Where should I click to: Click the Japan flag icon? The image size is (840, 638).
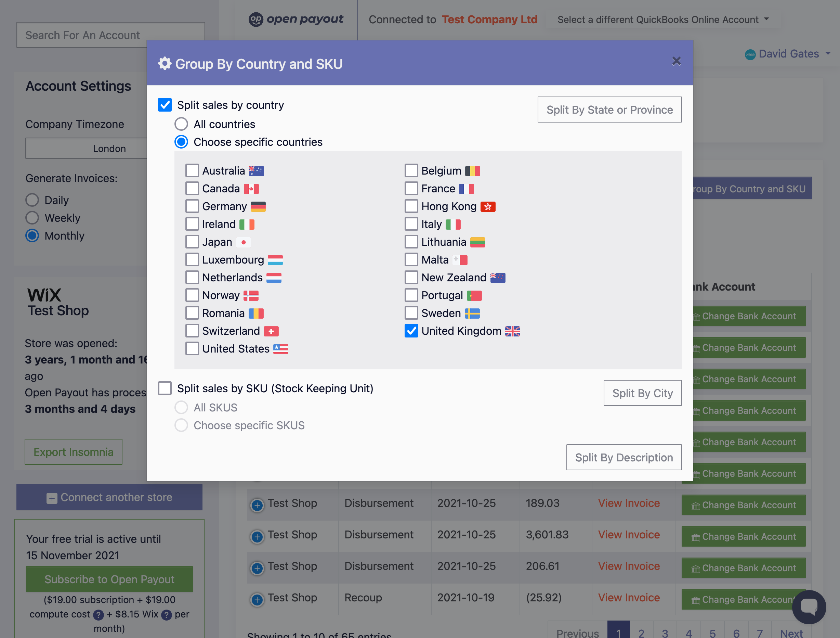click(244, 242)
